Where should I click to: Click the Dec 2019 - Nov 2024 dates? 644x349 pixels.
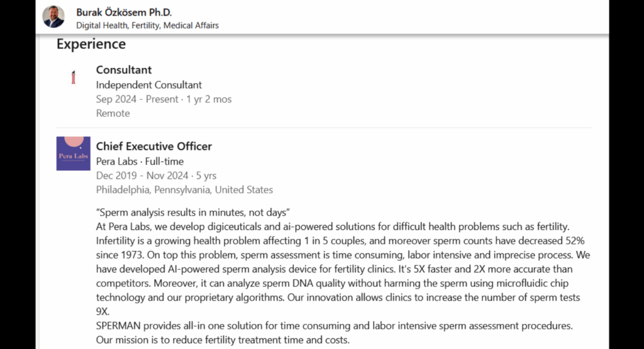pyautogui.click(x=156, y=175)
